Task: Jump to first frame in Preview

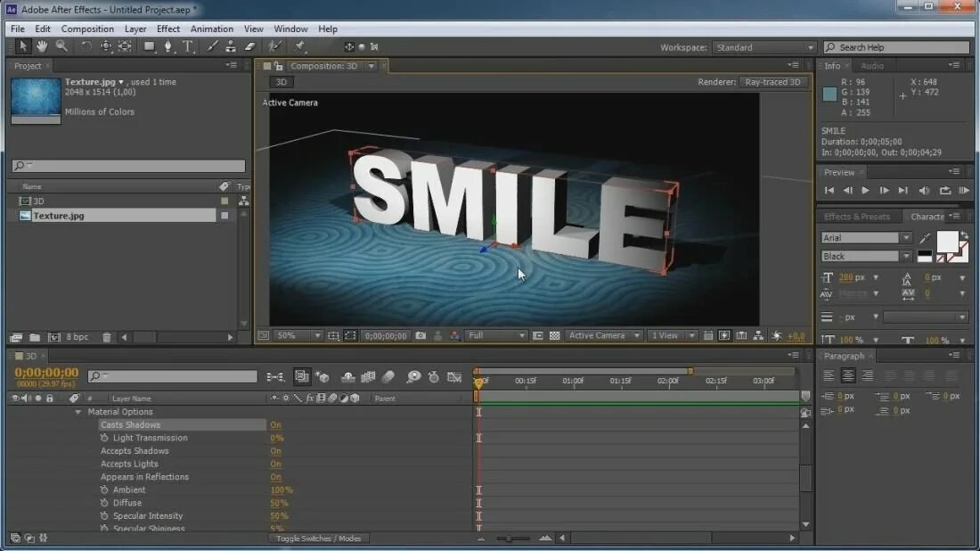Action: pyautogui.click(x=829, y=190)
